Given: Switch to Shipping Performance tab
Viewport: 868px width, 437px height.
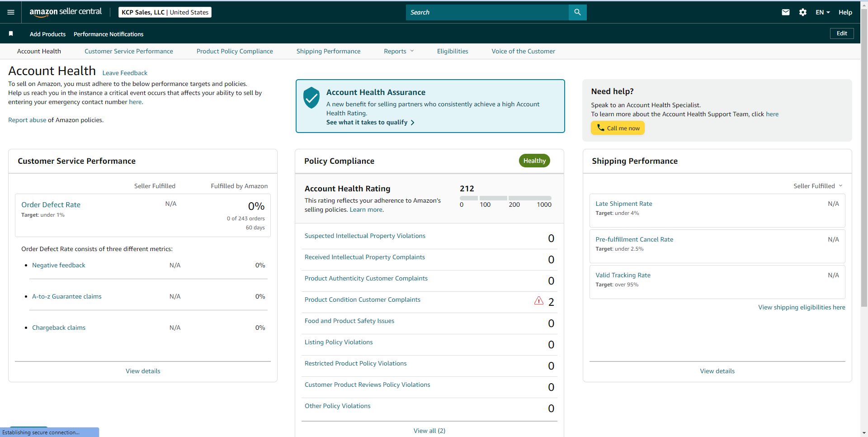Looking at the screenshot, I should pyautogui.click(x=328, y=51).
